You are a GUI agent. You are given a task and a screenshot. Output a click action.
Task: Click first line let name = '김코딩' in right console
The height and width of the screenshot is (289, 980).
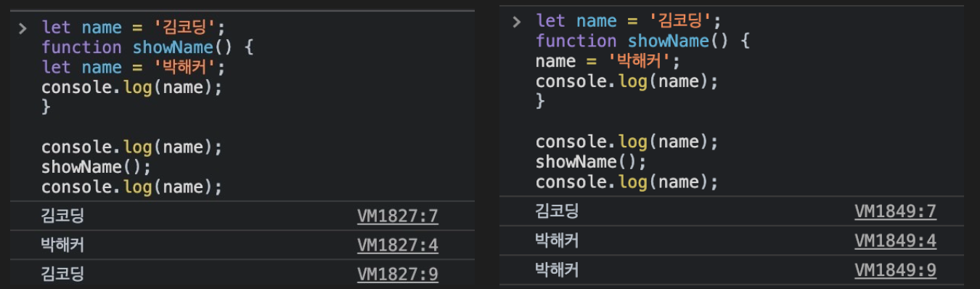click(629, 21)
